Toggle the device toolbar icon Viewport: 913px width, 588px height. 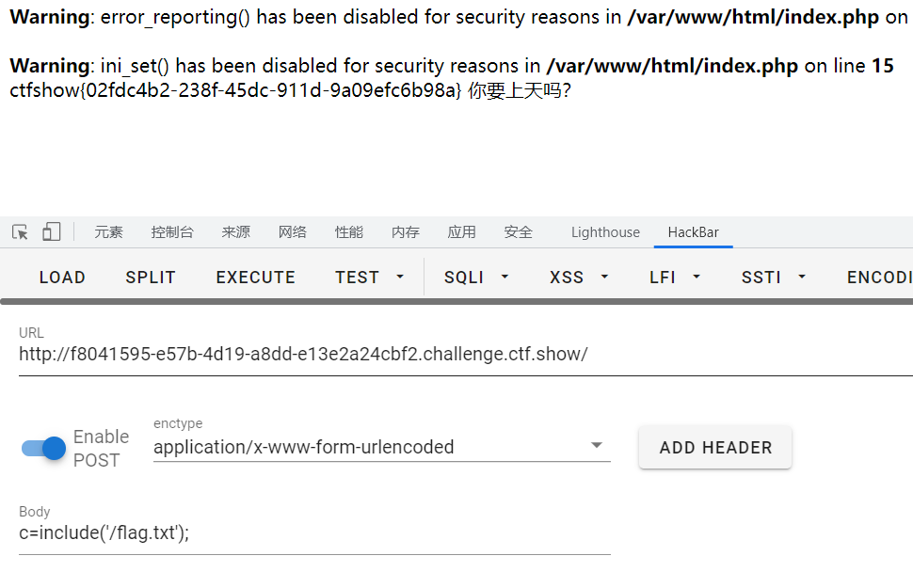pyautogui.click(x=51, y=231)
